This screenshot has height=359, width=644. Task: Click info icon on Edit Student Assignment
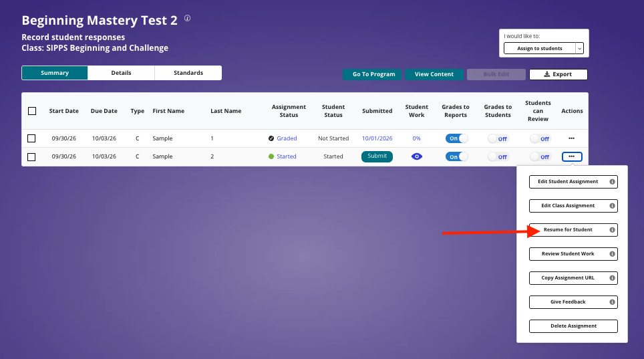[612, 182]
